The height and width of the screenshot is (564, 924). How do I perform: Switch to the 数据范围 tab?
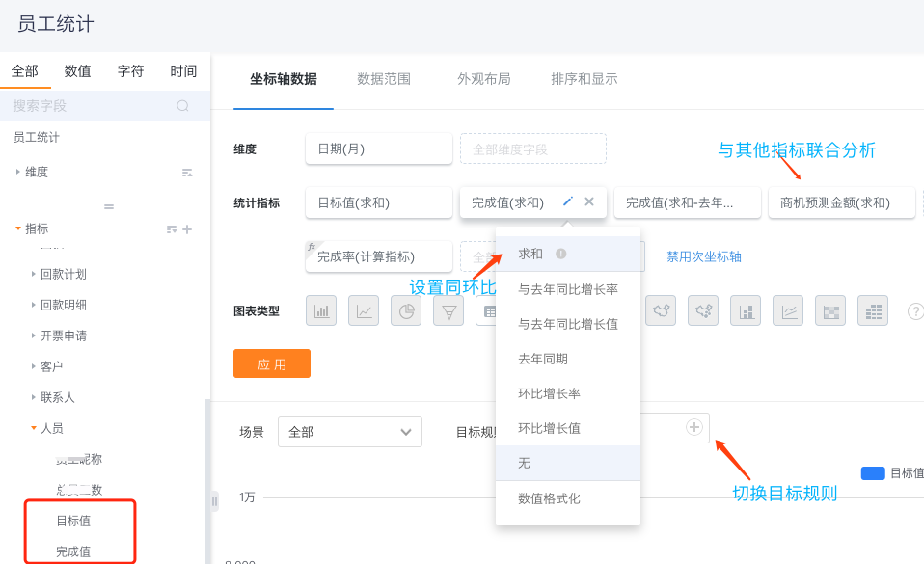coord(384,79)
